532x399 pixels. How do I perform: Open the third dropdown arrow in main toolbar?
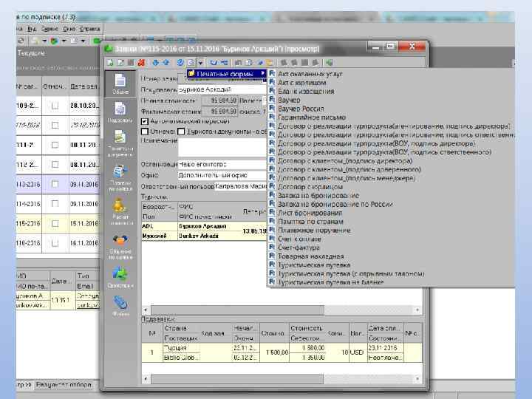[83, 41]
